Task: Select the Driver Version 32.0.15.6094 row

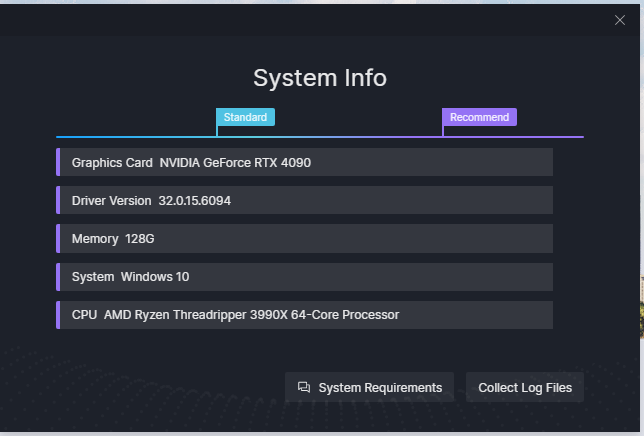Action: click(304, 200)
